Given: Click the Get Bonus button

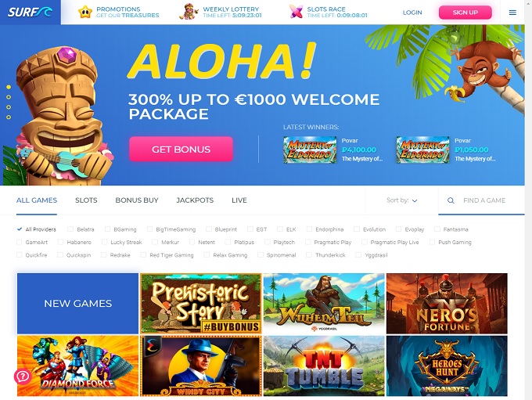Looking at the screenshot, I should (181, 149).
